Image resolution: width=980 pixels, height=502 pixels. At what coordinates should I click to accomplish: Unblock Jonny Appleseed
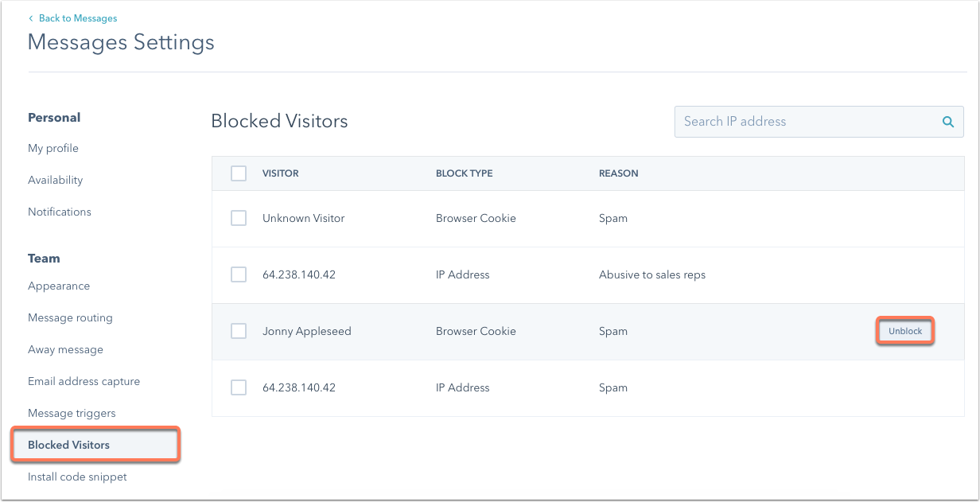(905, 331)
